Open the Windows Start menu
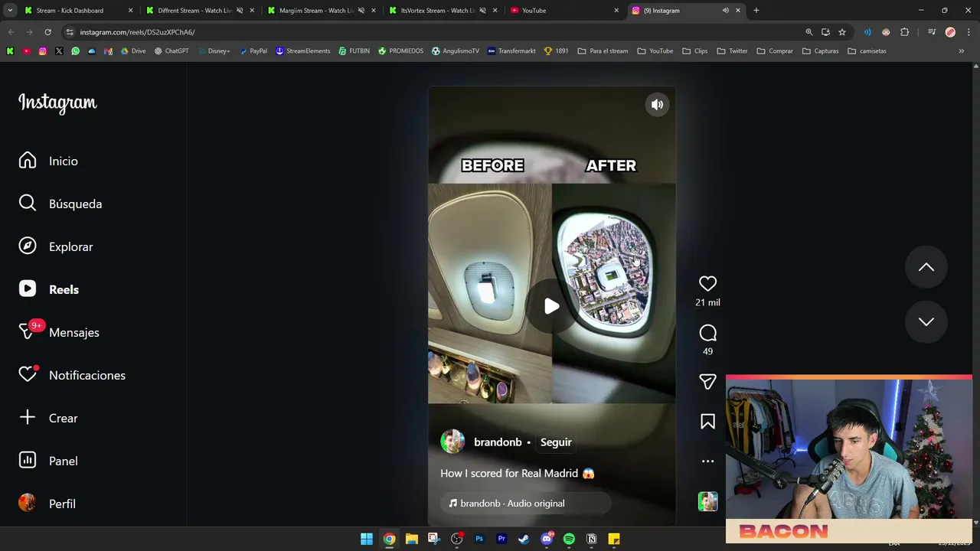980x551 pixels. [367, 539]
